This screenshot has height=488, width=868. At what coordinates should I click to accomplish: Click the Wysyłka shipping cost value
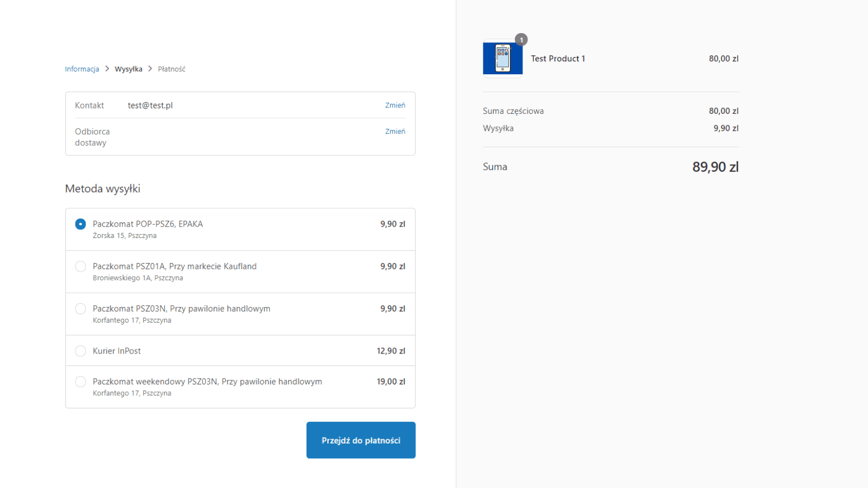(725, 128)
